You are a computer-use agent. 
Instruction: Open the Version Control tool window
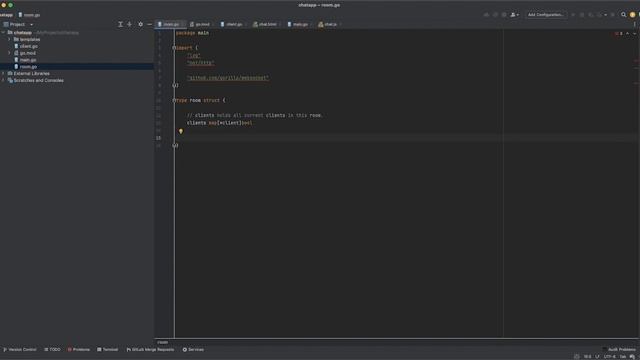(20, 349)
